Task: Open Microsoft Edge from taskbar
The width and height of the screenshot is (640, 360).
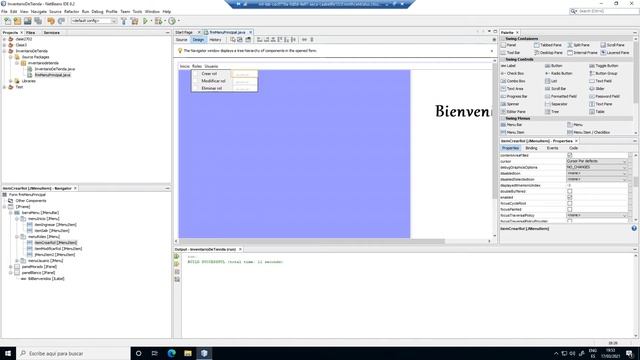Action: pos(171,353)
